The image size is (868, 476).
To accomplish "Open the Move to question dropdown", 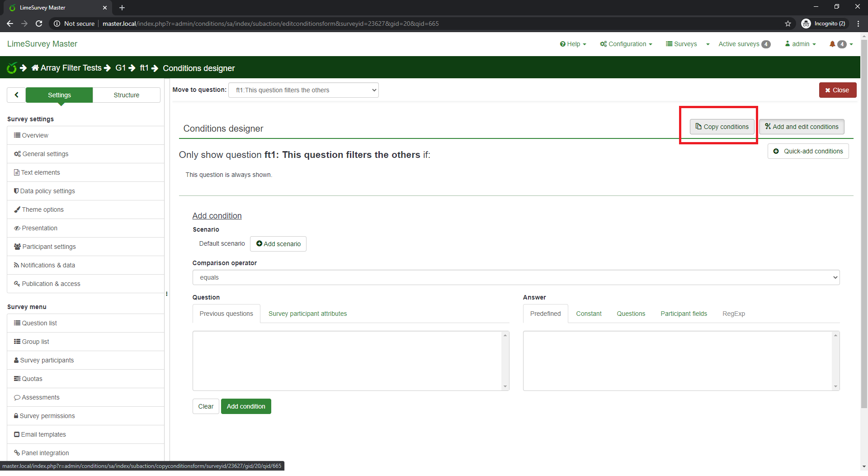I will click(x=304, y=90).
